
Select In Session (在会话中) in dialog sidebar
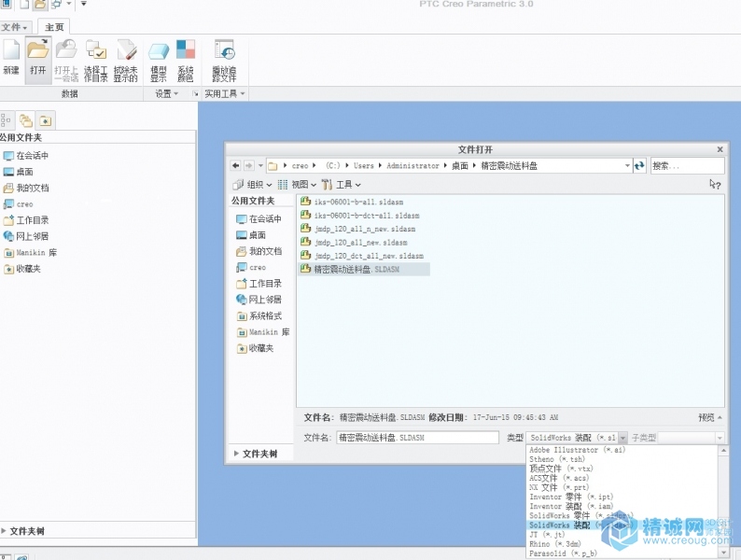[259, 218]
